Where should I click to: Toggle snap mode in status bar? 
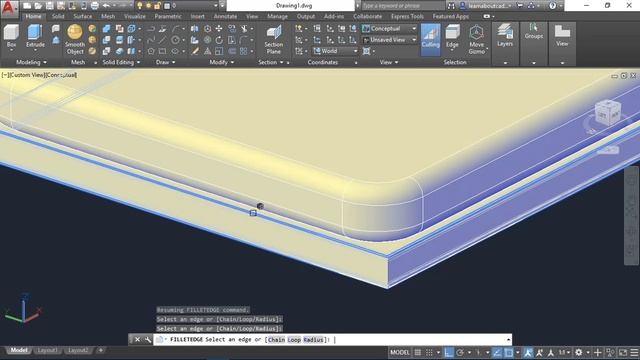tap(429, 353)
